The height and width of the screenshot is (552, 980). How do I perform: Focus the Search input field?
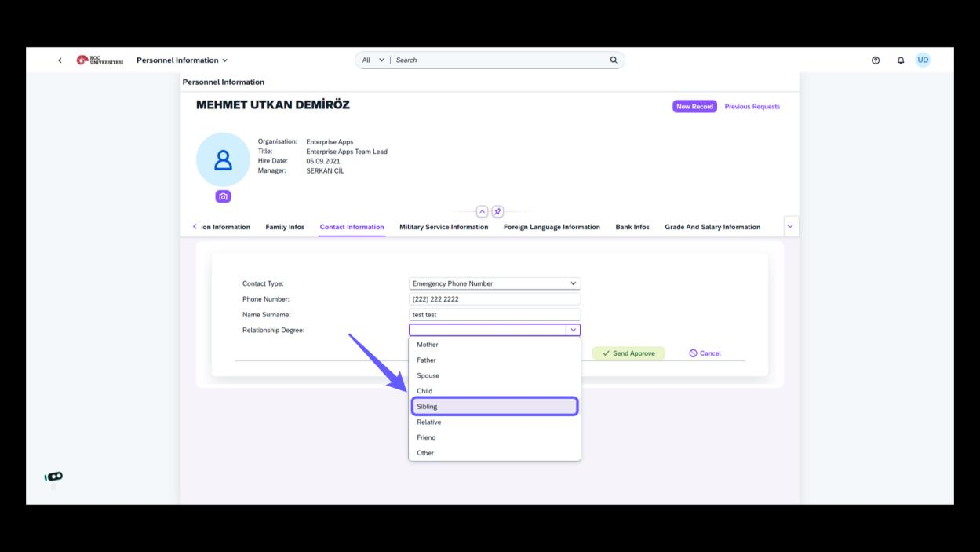(500, 60)
